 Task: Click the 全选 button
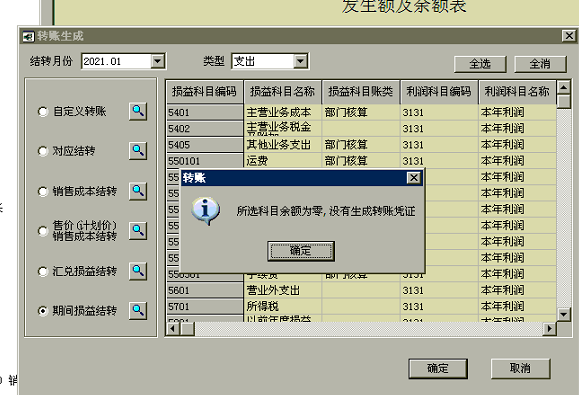480,64
